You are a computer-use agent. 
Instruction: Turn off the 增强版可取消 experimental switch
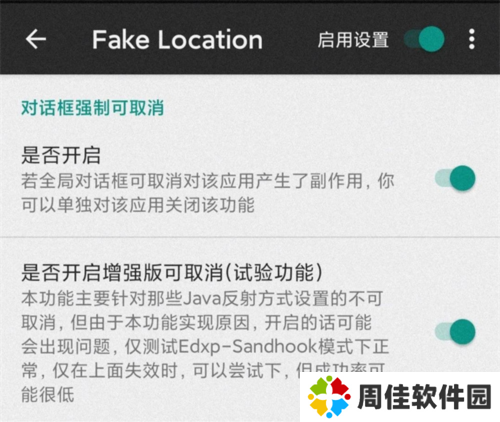click(455, 332)
